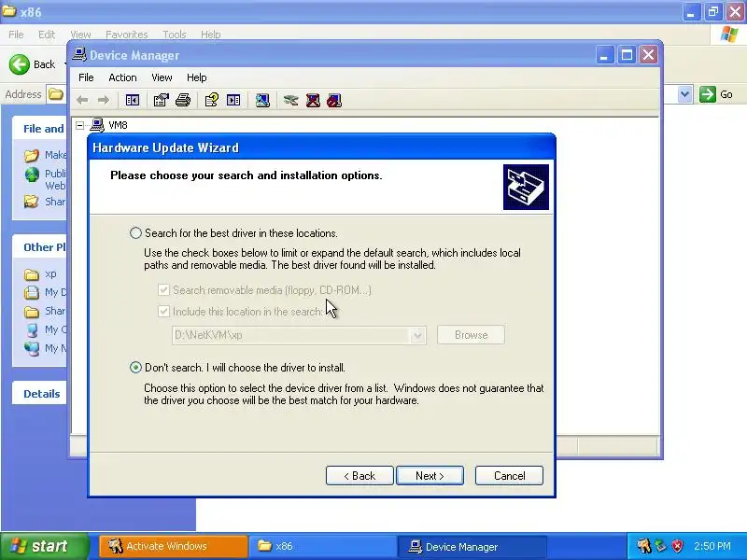Click the hardware wizard header graphic
Screen dimensions: 747x560
[x=526, y=188]
